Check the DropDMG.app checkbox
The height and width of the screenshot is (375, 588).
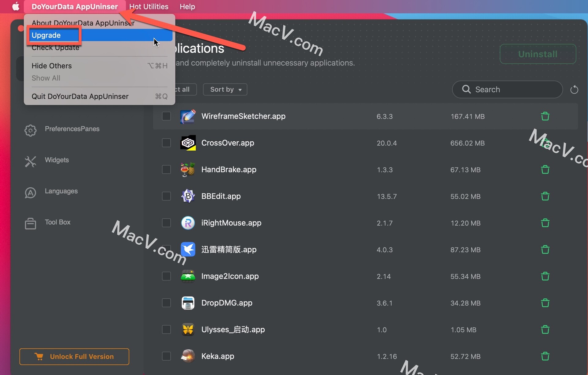pyautogui.click(x=166, y=303)
